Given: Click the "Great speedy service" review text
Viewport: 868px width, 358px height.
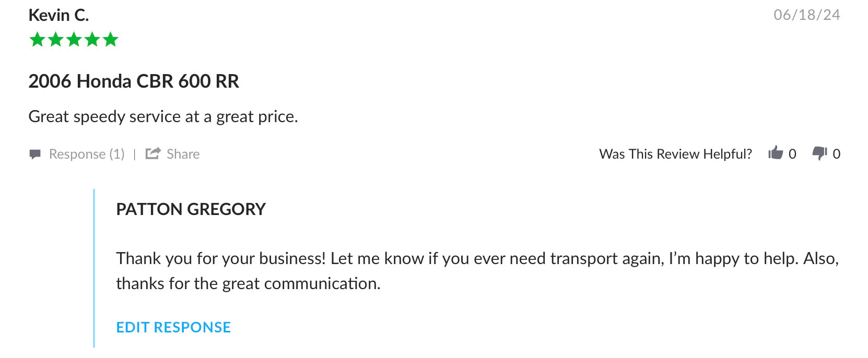Looking at the screenshot, I should click(x=163, y=116).
